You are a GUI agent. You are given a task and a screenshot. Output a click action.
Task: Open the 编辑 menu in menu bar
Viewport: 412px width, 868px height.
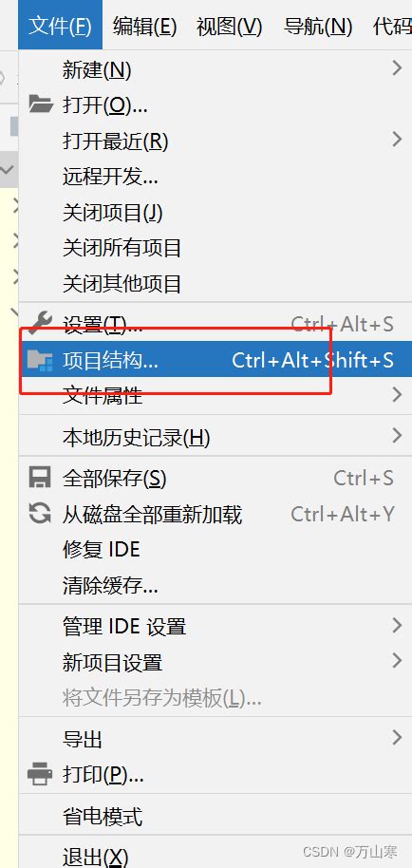click(x=144, y=26)
